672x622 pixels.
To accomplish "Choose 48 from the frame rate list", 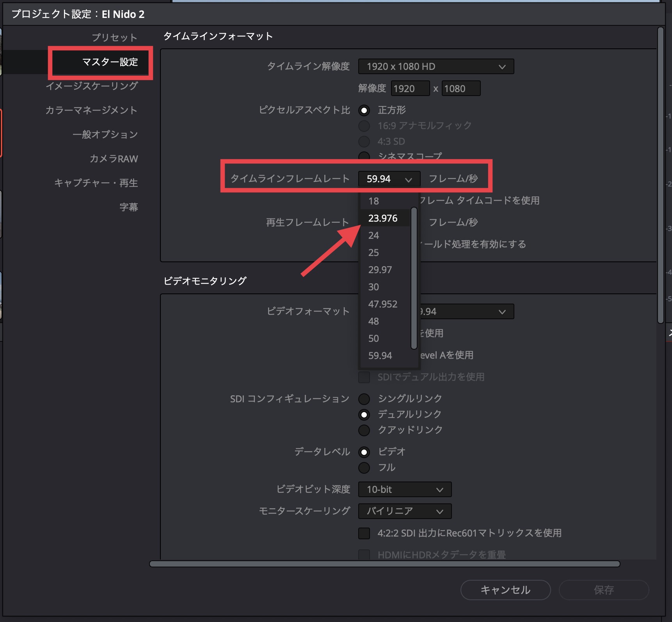I will (x=384, y=321).
